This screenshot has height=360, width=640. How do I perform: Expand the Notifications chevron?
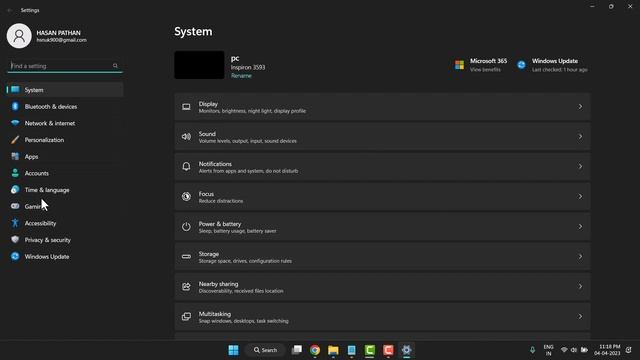pos(580,167)
